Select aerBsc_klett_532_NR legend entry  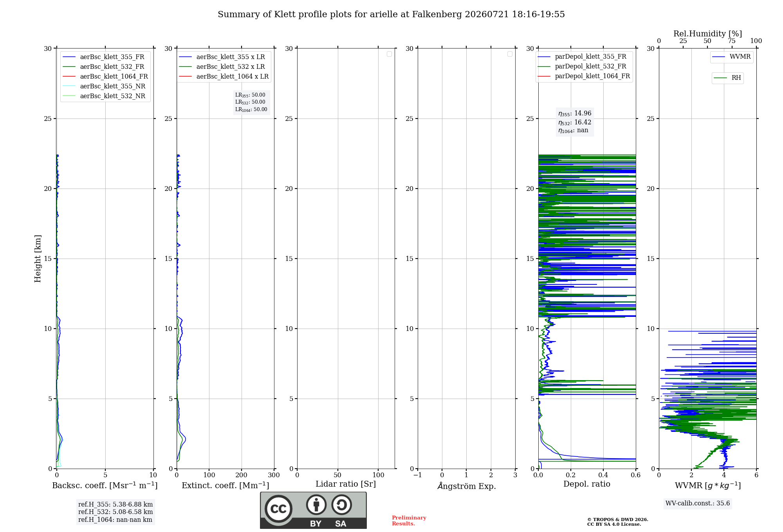104,96
